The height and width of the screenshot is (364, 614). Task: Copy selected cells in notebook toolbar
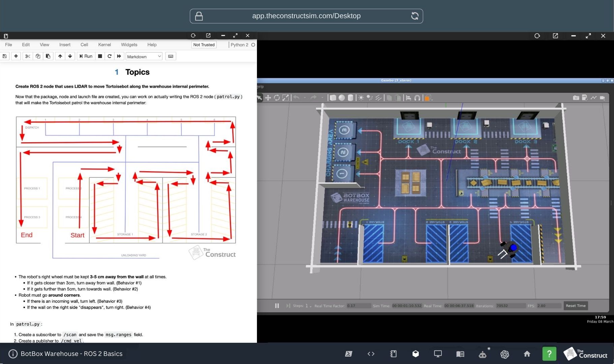pyautogui.click(x=38, y=56)
